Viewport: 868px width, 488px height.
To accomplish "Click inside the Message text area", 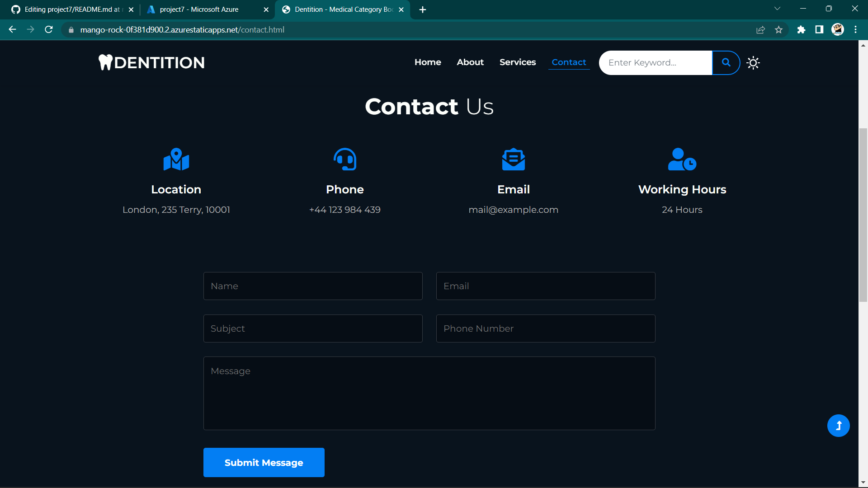I will [x=429, y=393].
